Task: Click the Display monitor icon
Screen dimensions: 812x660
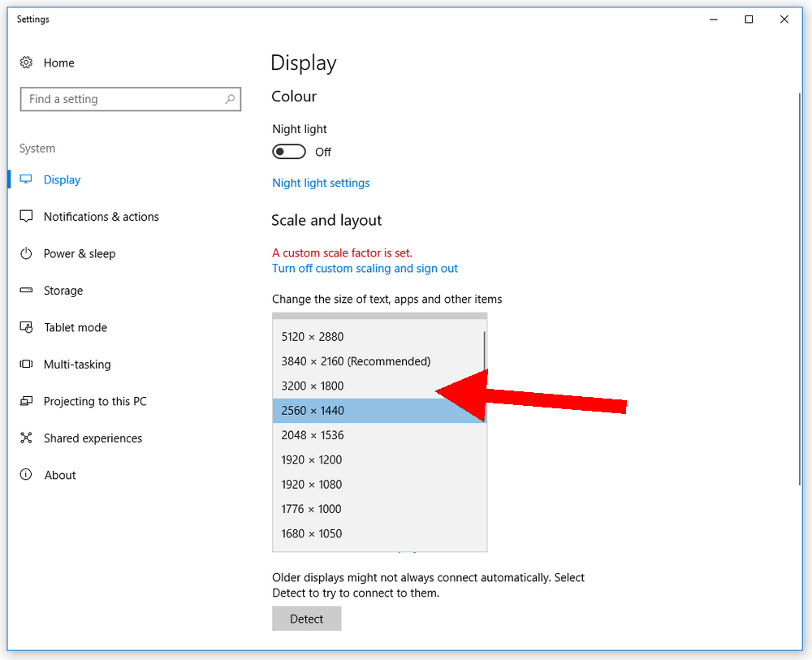Action: (x=26, y=179)
